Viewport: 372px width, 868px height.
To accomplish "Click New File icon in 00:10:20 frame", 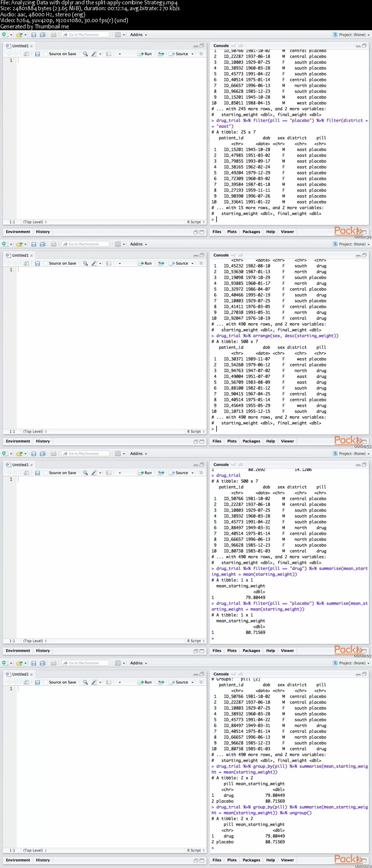I will (x=5, y=663).
